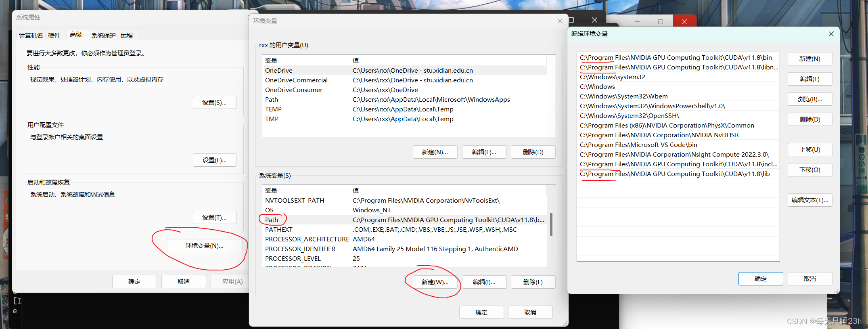Click 新建(N)... under user variables
The image size is (868, 329).
point(435,152)
